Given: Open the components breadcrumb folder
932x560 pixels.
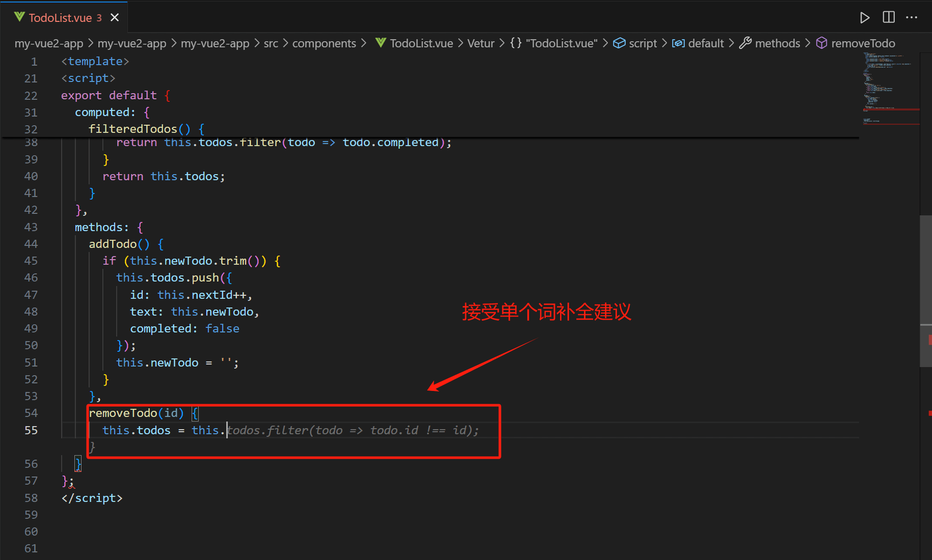Looking at the screenshot, I should [324, 43].
